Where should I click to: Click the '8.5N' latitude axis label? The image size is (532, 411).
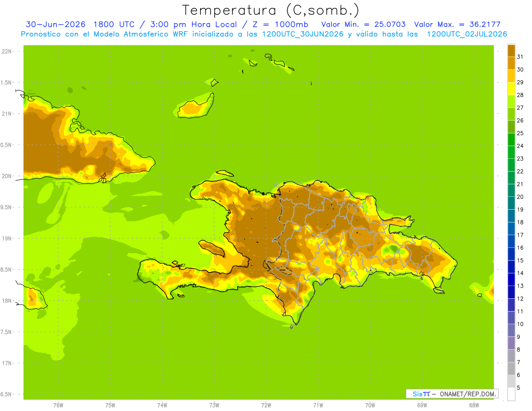pos(7,270)
